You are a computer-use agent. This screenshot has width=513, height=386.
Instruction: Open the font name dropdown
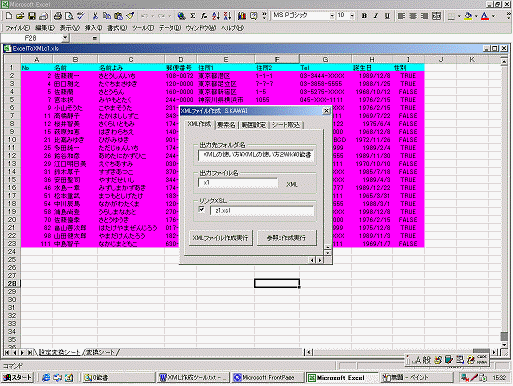click(x=332, y=16)
